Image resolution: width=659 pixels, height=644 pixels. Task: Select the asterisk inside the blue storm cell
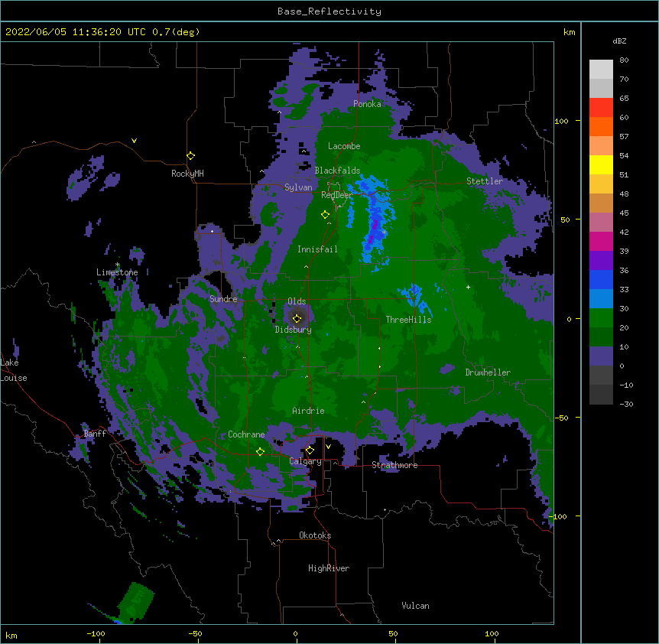tap(384, 232)
